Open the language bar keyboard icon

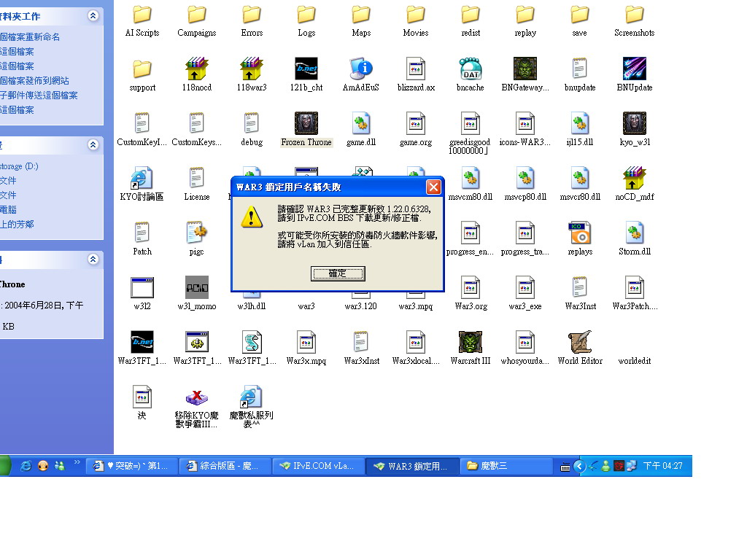[x=565, y=467]
